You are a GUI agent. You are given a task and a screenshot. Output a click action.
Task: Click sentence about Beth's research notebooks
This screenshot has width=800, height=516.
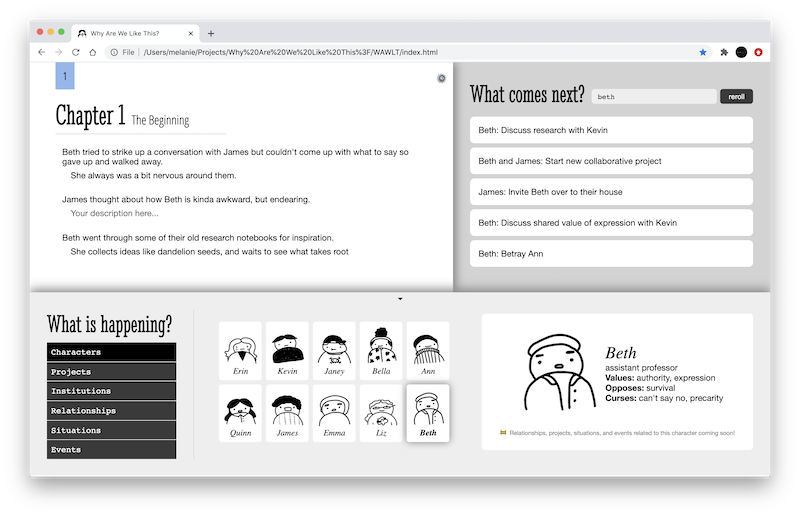point(198,238)
